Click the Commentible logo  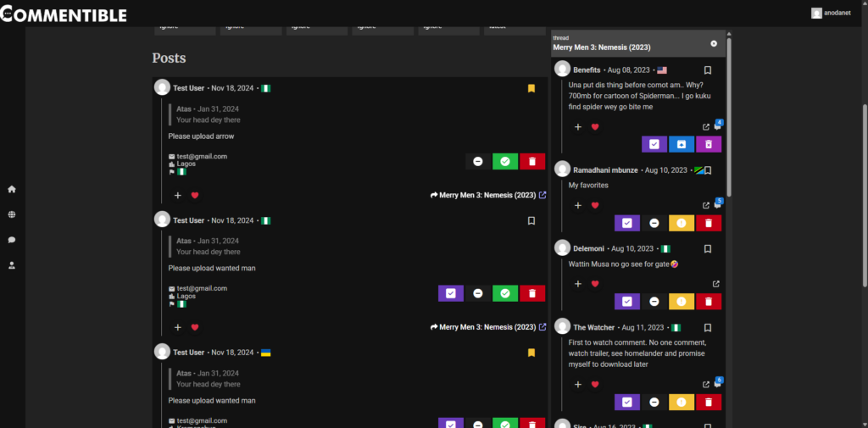(64, 14)
